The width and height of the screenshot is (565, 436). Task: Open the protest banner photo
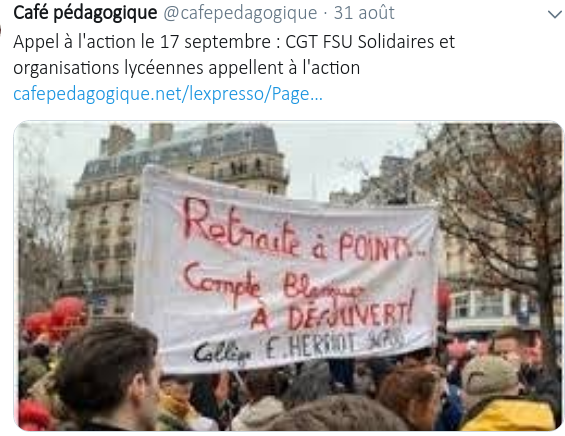288,276
